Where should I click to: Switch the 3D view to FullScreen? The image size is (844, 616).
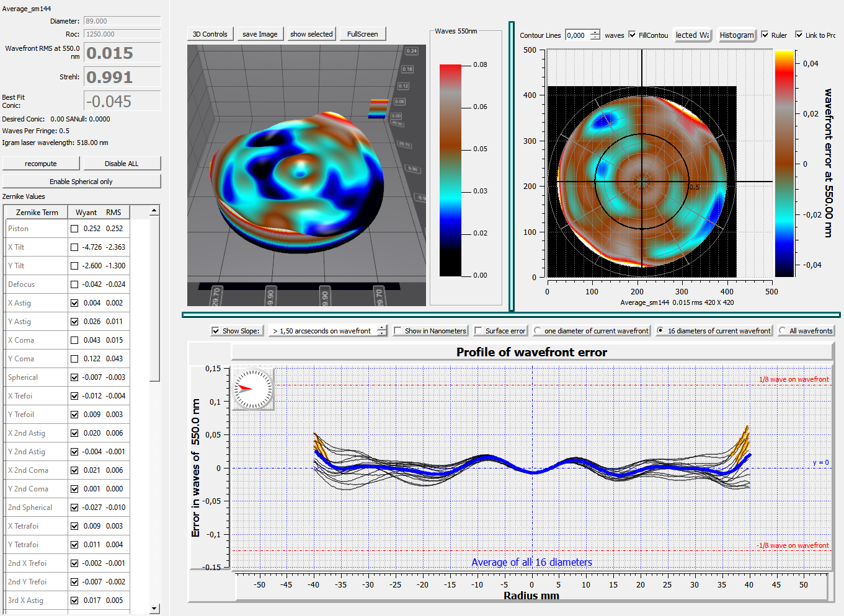click(x=363, y=34)
